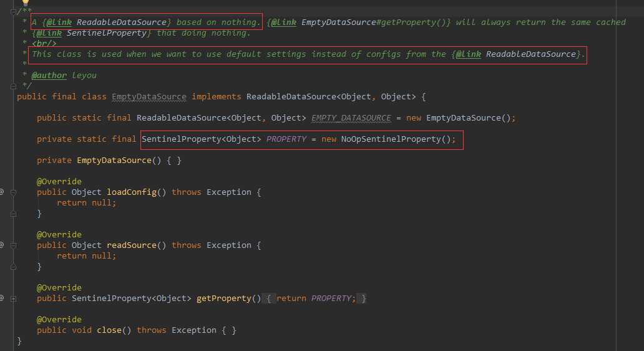Click NoOpSentinelProperty() constructor call
This screenshot has width=644, height=351.
396,139
